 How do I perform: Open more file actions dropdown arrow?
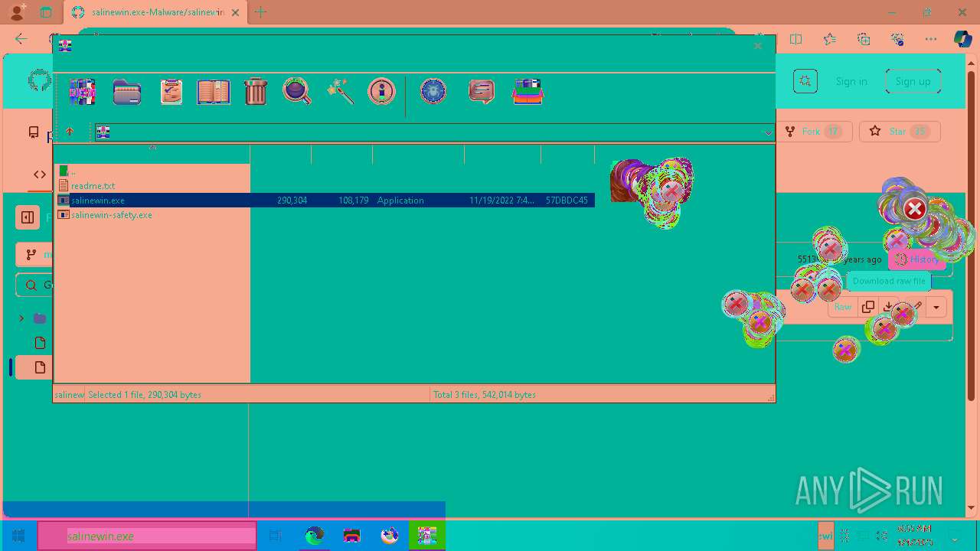pos(936,307)
